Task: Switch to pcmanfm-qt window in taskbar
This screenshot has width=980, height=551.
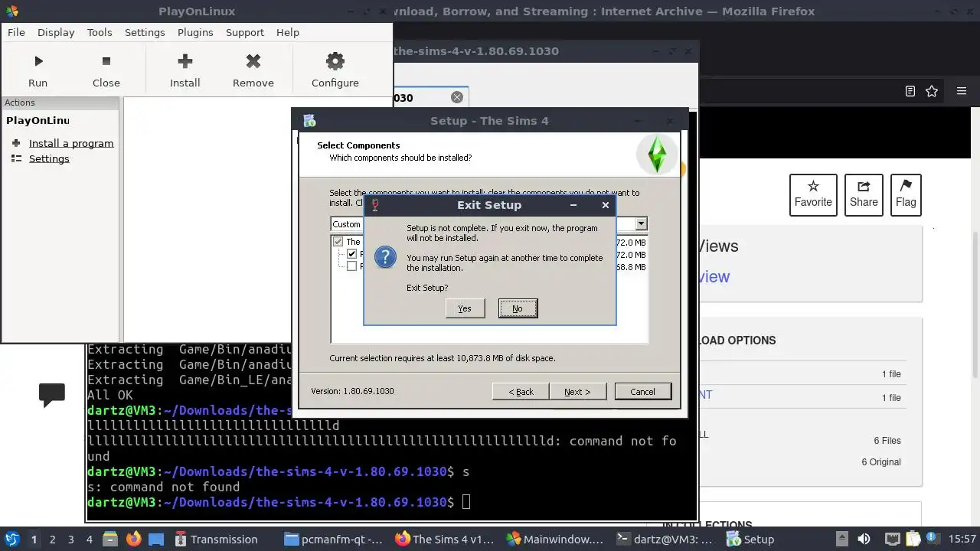Action: (x=334, y=539)
